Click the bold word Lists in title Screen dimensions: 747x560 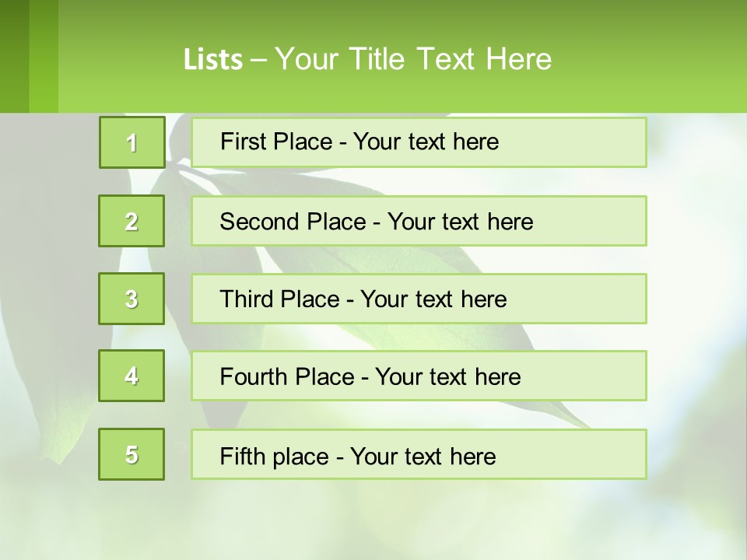pos(212,60)
